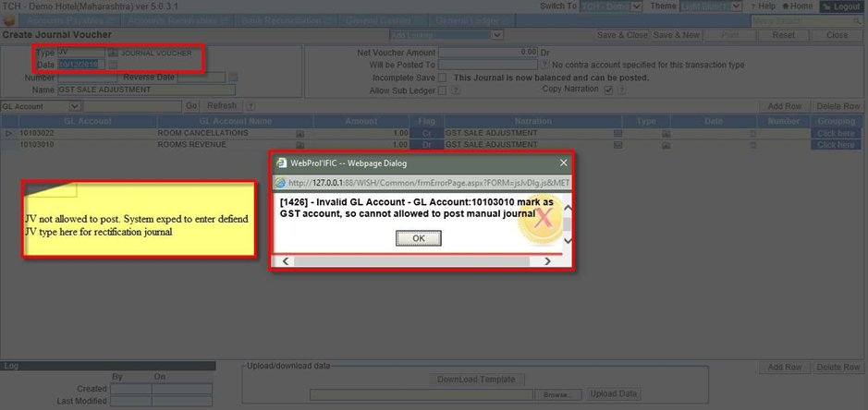Open the calendar icon next to Date field
The height and width of the screenshot is (410, 868).
(113, 65)
